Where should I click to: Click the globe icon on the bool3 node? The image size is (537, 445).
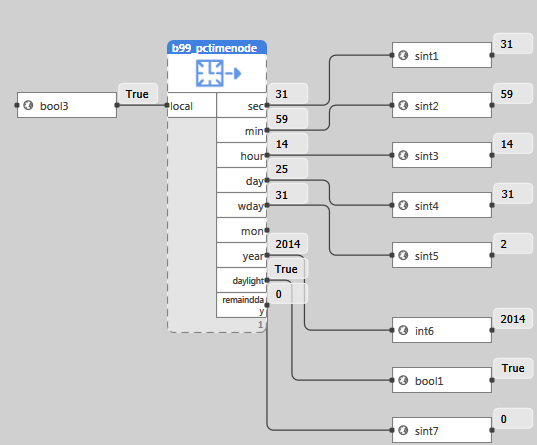(28, 105)
